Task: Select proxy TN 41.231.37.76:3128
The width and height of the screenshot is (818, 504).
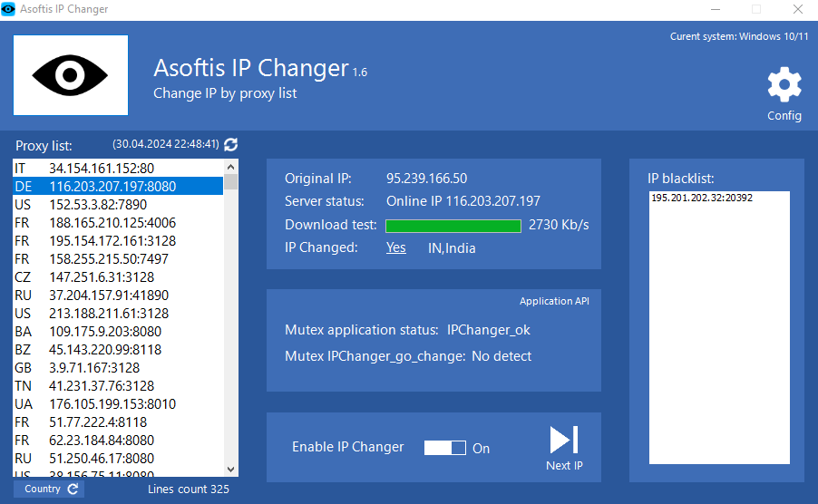Action: pos(118,386)
